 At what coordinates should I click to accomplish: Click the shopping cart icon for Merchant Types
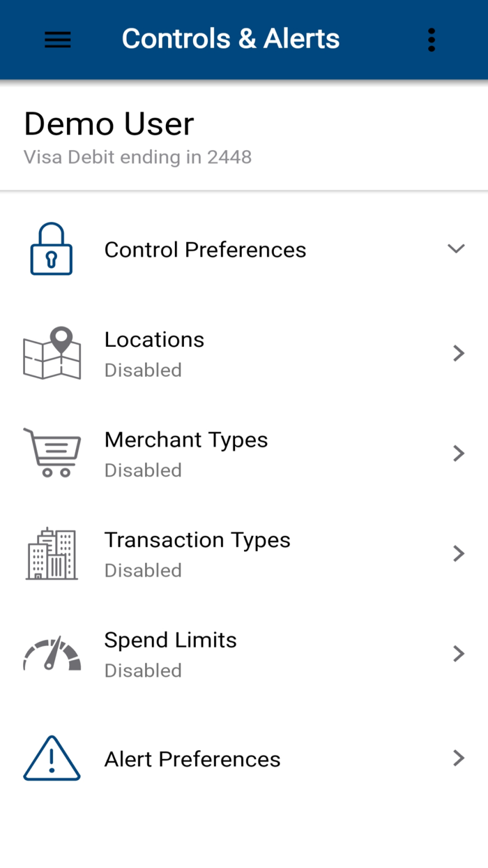pyautogui.click(x=52, y=453)
